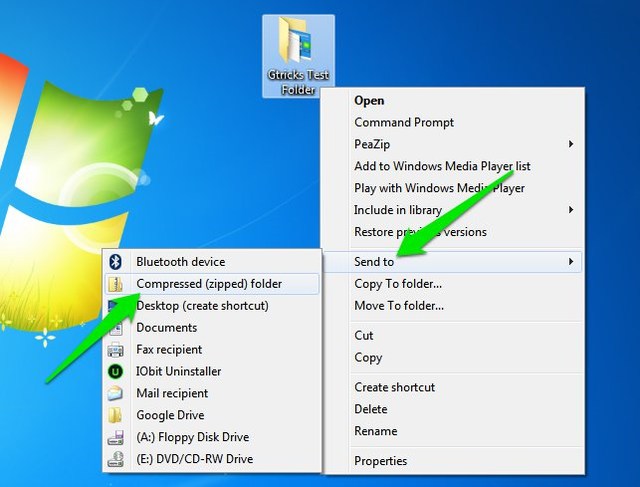Send to Google Drive

click(x=212, y=415)
